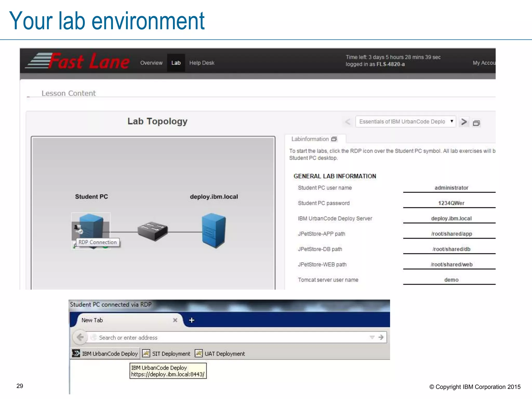532x399 pixels.
Task: Click the FLS-4820-a login name
Action: pos(390,64)
